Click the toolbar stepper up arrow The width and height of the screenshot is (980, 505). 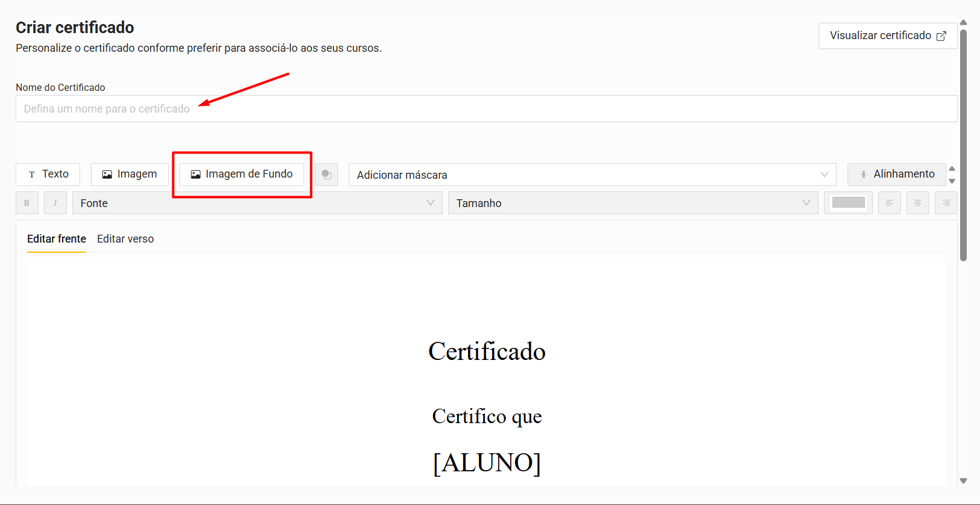(952, 169)
